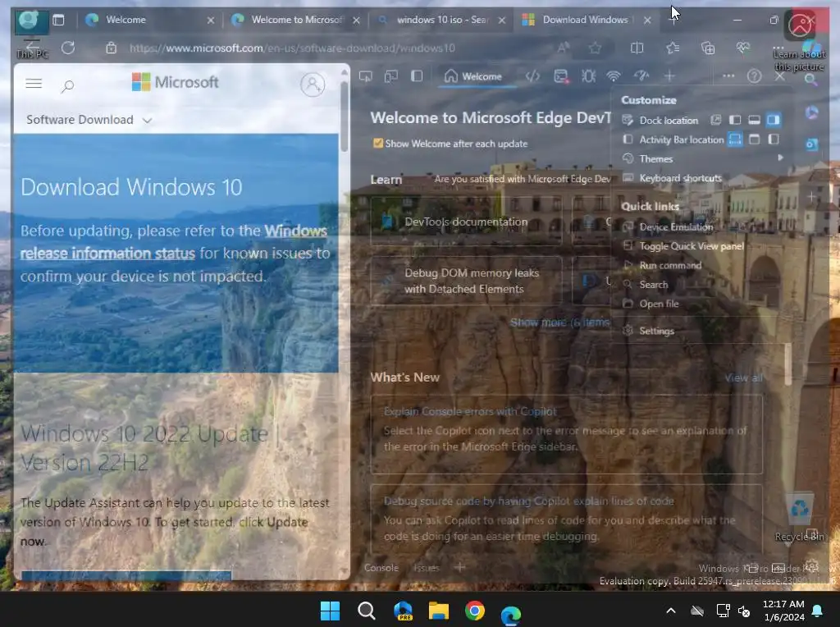Expand the Themes submenu arrow
The height and width of the screenshot is (627, 840).
coord(781,158)
